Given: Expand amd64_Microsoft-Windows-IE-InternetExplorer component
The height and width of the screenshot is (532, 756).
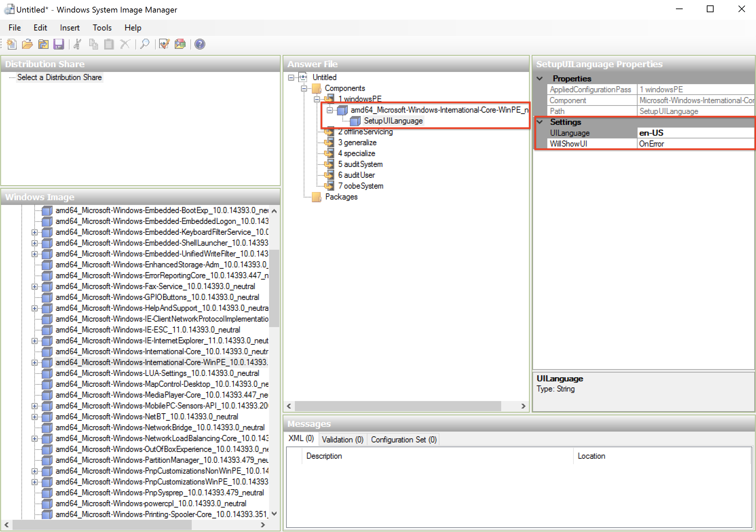Looking at the screenshot, I should point(34,341).
